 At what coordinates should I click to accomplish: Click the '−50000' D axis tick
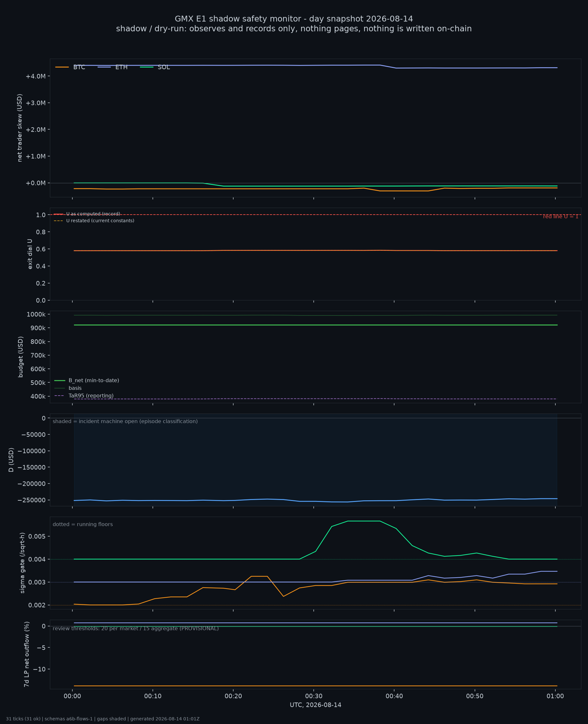tap(33, 435)
